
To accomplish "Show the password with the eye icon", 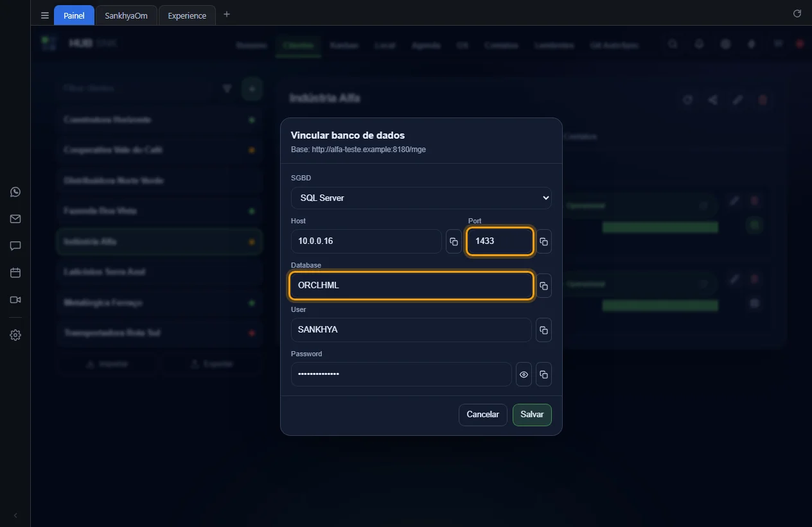I will (524, 374).
